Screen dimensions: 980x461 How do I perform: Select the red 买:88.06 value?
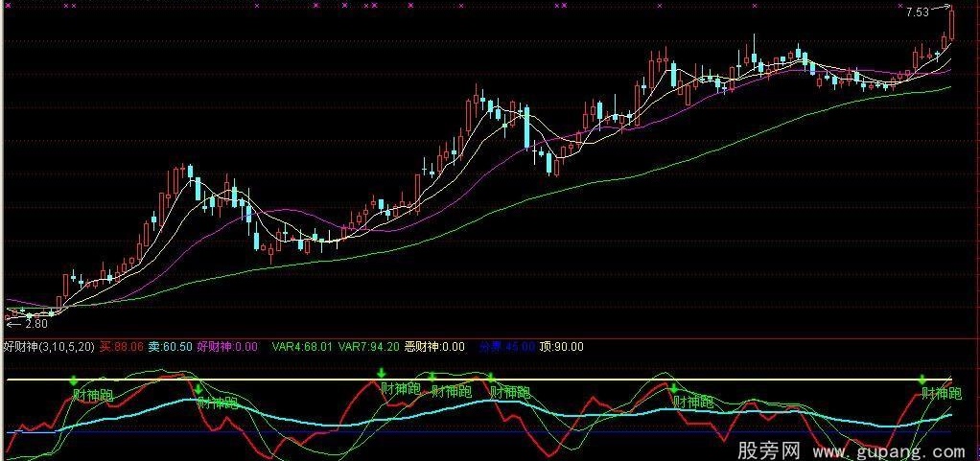click(121, 347)
